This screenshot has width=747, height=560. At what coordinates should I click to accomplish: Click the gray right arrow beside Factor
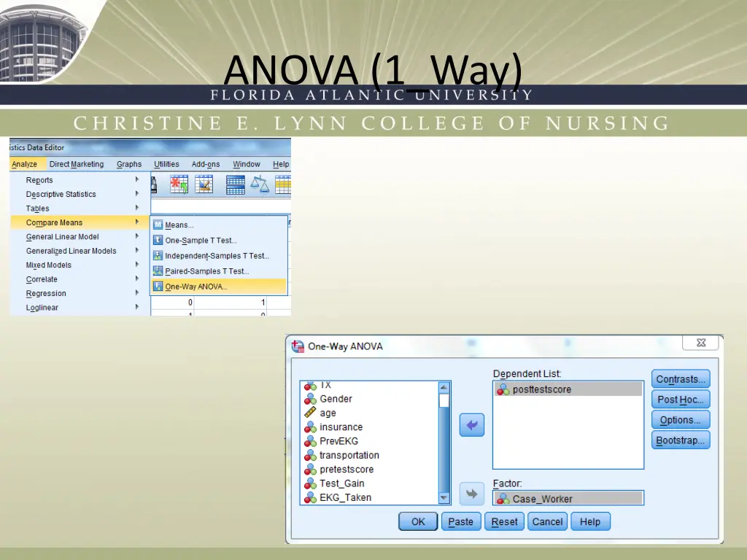coord(472,494)
